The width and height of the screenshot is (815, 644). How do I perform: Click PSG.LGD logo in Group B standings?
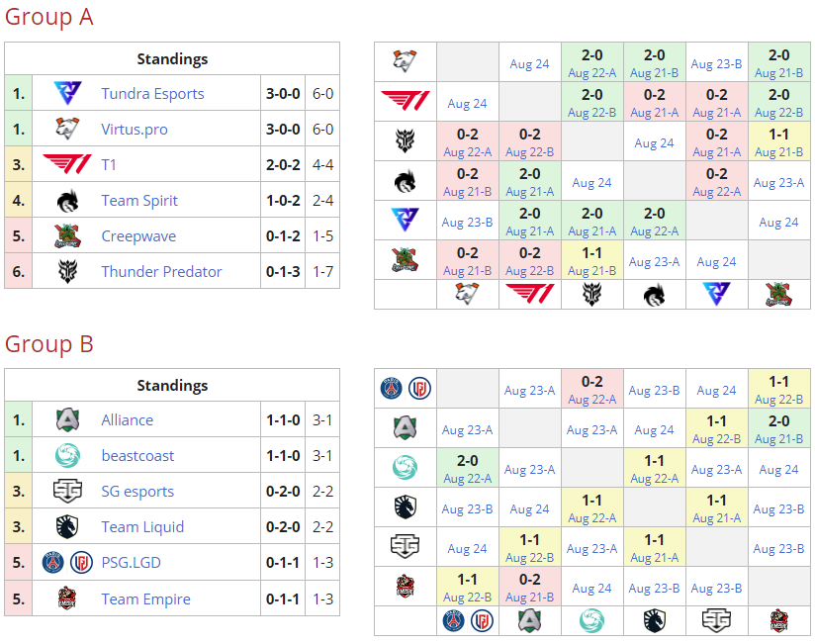point(66,563)
